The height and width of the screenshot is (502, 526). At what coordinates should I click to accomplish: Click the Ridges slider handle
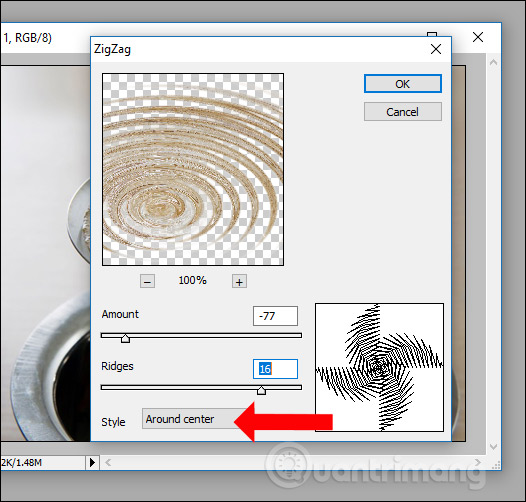coord(261,390)
